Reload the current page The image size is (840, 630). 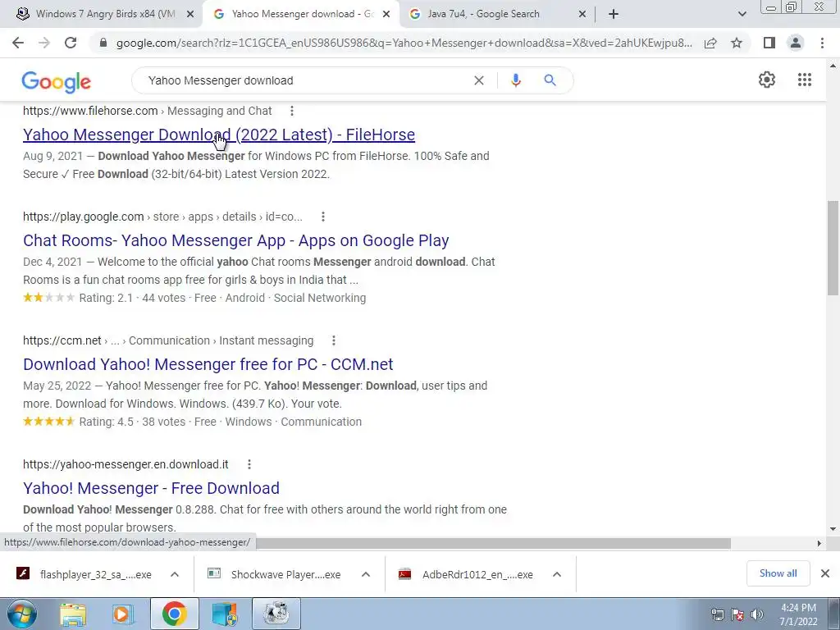(71, 43)
